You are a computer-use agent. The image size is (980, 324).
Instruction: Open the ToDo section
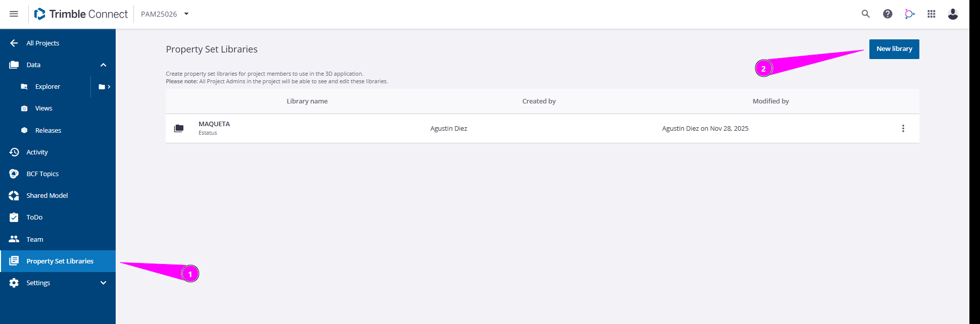34,218
